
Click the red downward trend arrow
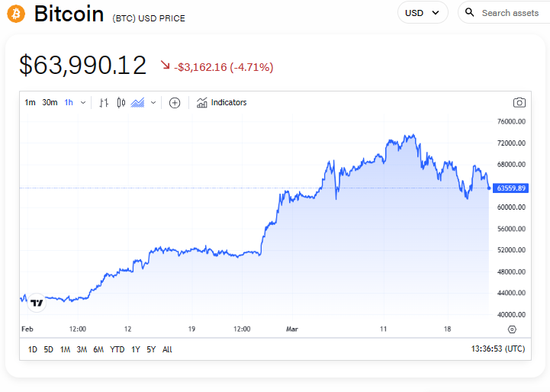pos(166,65)
